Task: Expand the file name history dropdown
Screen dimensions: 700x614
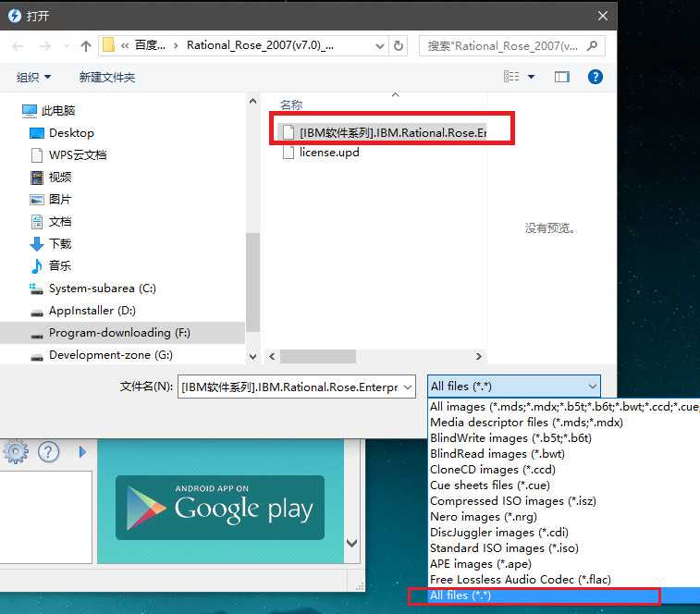Action: 408,387
